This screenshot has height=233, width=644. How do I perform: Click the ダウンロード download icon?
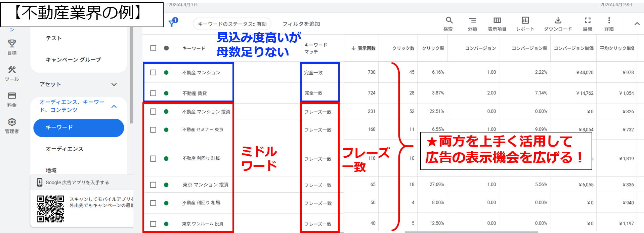click(x=558, y=21)
